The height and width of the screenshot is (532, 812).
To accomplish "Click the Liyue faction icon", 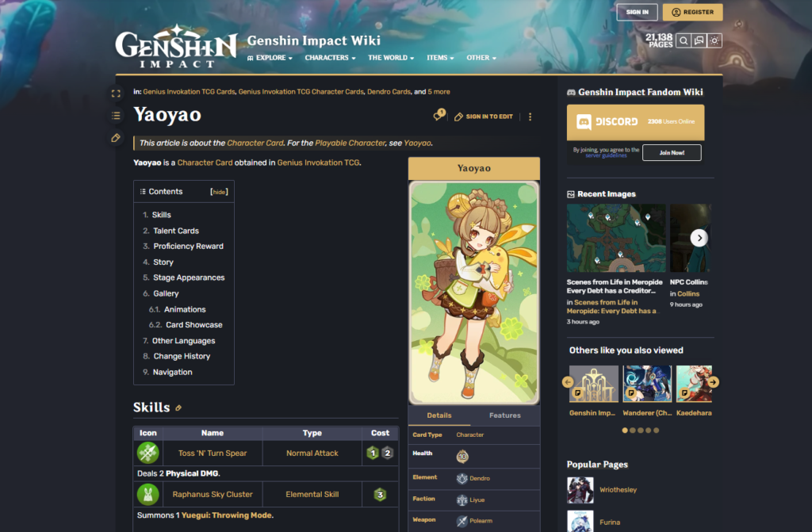I will point(462,499).
